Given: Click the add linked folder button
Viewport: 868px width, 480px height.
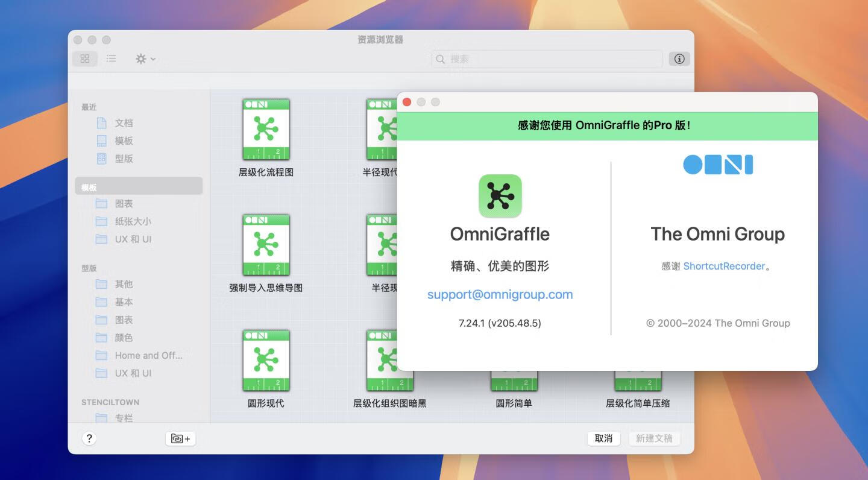Looking at the screenshot, I should pos(180,438).
